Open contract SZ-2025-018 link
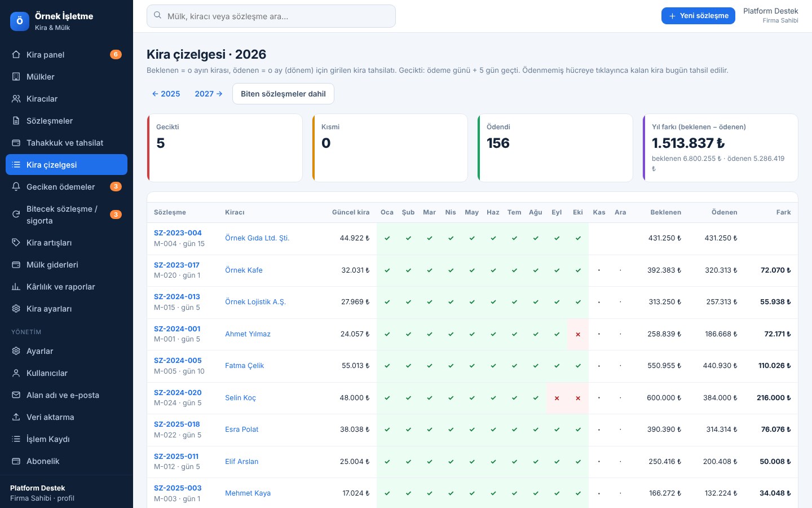The image size is (812, 508). [x=177, y=424]
